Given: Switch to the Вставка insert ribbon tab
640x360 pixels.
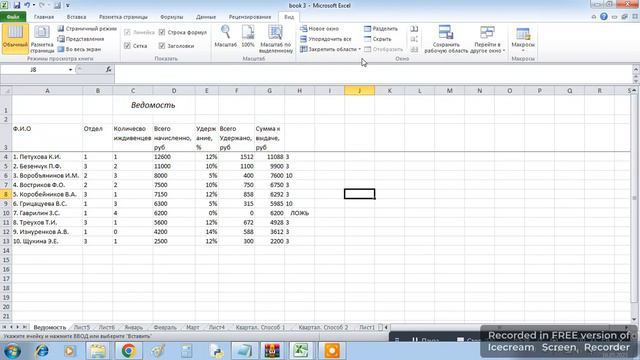Looking at the screenshot, I should (76, 17).
